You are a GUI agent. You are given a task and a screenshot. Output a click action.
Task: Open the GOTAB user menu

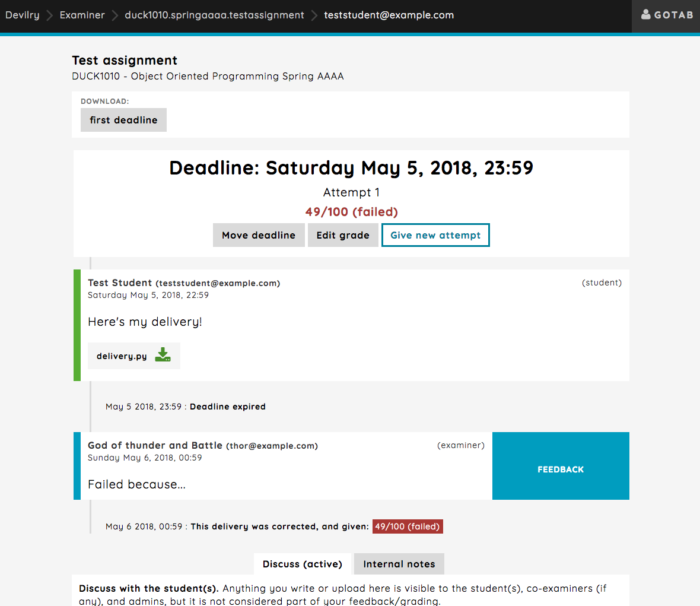[x=666, y=15]
